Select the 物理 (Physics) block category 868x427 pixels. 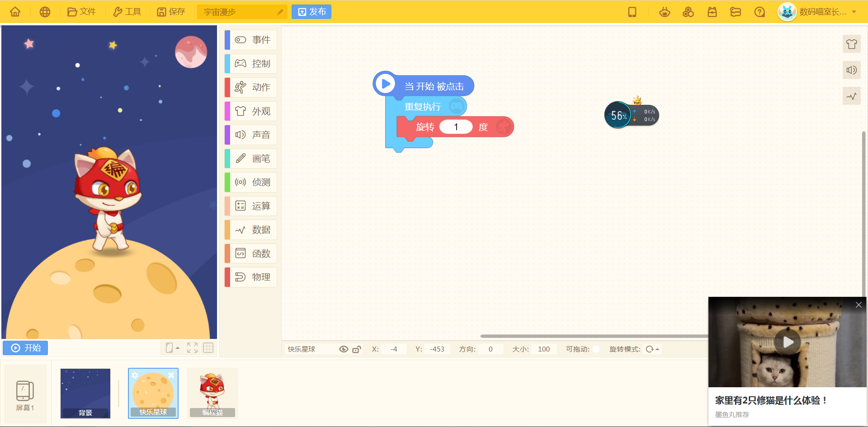(x=251, y=277)
